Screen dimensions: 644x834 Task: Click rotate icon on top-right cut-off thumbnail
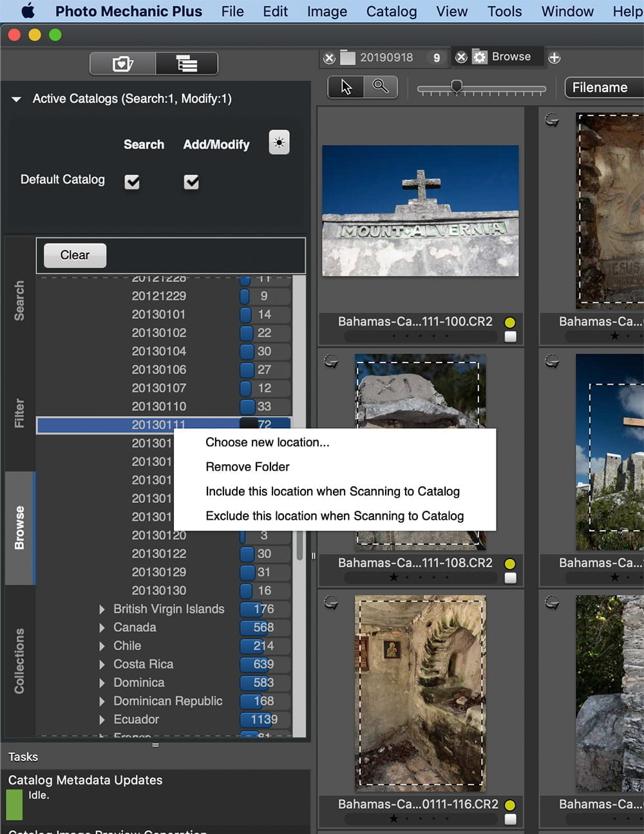[552, 120]
